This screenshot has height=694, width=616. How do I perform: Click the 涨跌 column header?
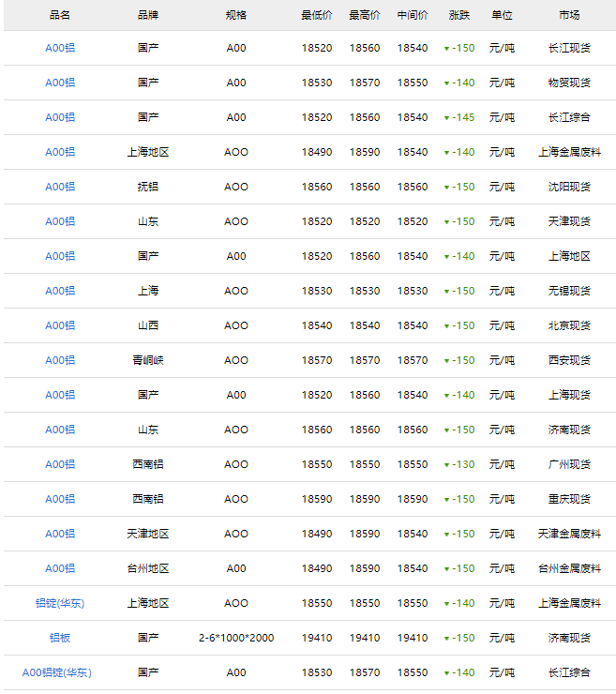pyautogui.click(x=459, y=15)
